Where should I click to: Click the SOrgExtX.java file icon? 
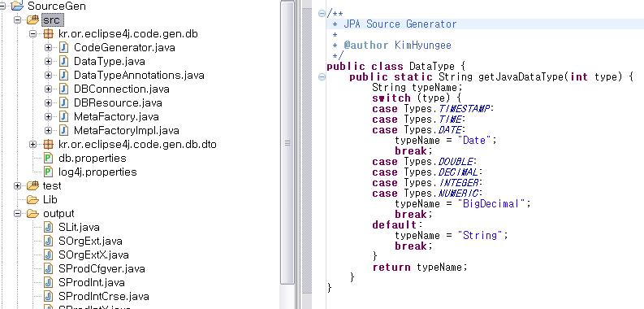(49, 255)
